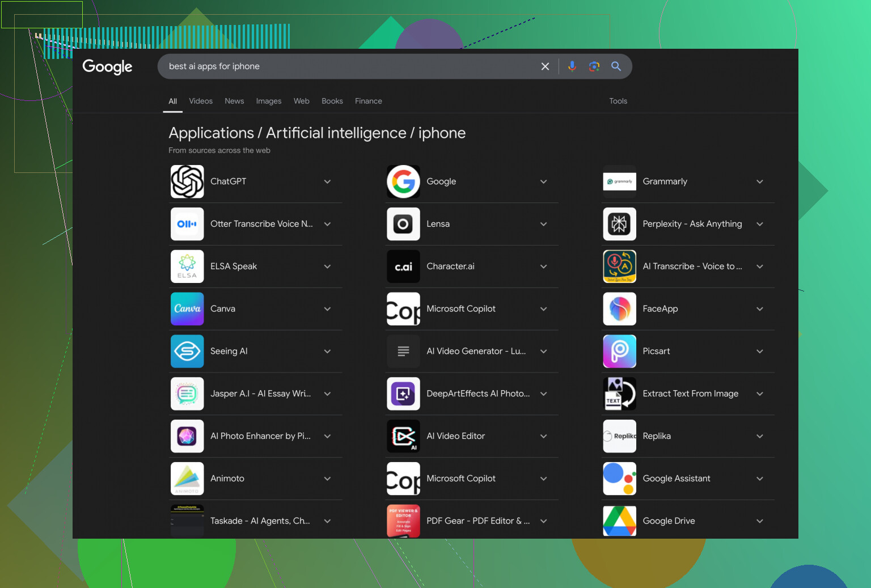Click the microphone voice search icon
Viewport: 871px width, 588px height.
(572, 66)
